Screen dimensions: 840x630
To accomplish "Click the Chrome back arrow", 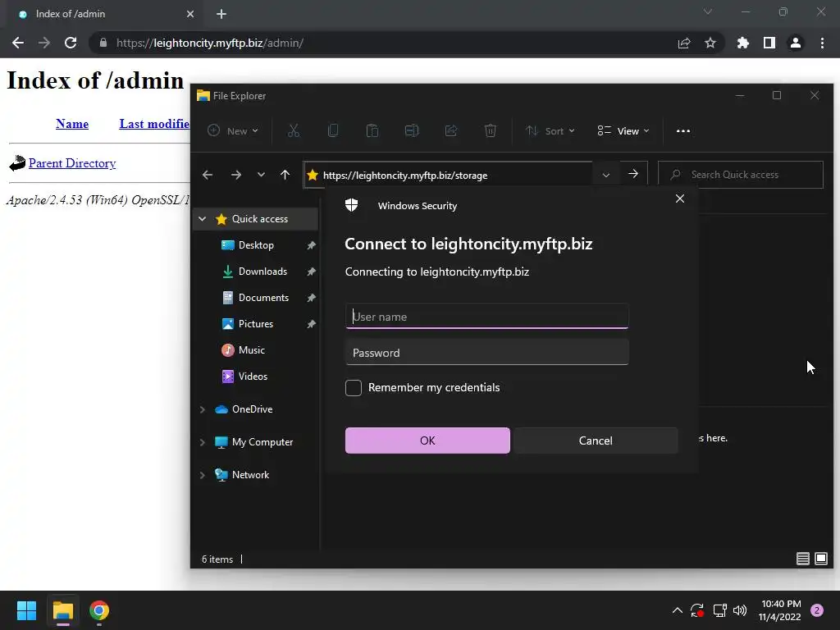I will pos(18,43).
